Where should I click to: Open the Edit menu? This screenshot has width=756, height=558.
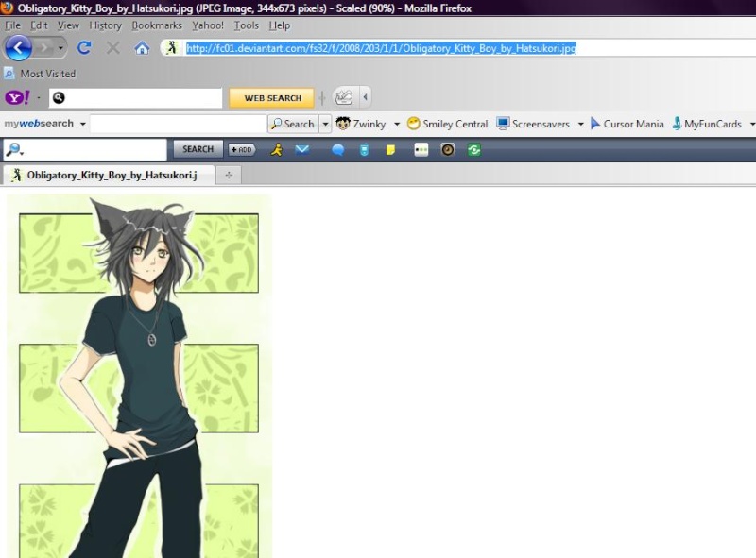pos(39,25)
